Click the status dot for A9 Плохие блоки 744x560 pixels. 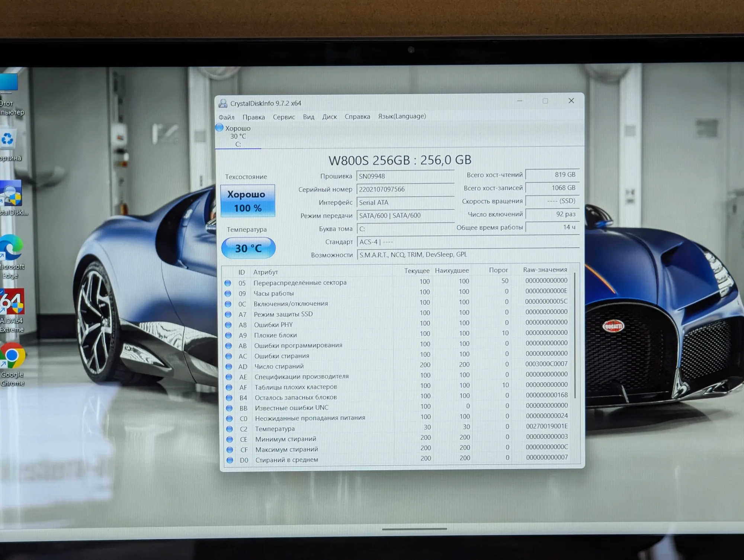228,335
